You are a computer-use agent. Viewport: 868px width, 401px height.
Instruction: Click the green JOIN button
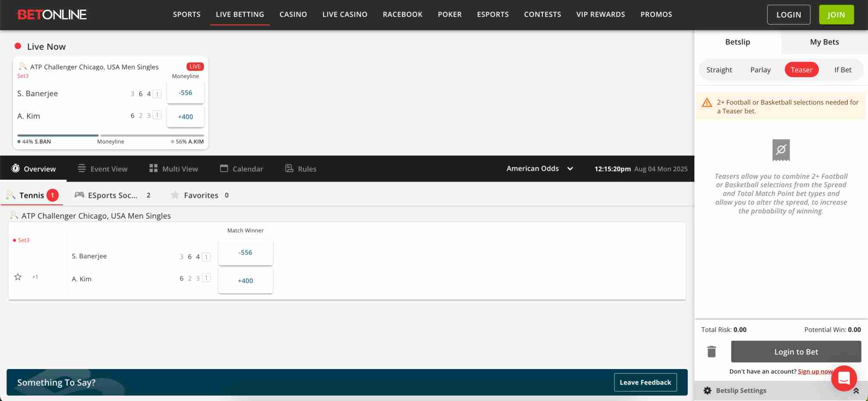coord(836,15)
